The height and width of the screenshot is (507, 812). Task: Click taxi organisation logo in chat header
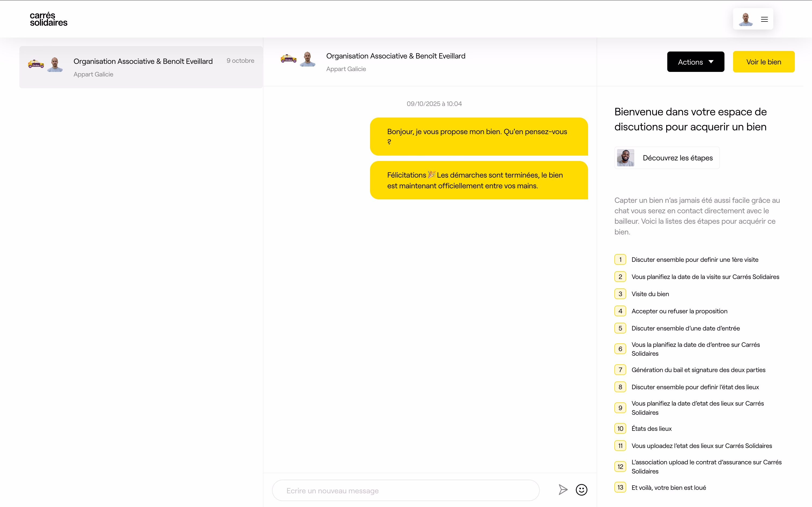pos(289,59)
